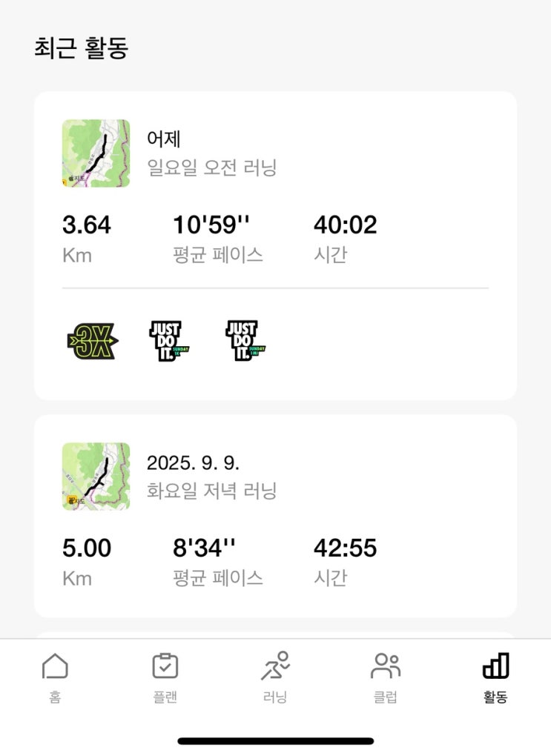This screenshot has height=756, width=551.
Task: Tap the 클럽 people icon
Action: [x=386, y=666]
